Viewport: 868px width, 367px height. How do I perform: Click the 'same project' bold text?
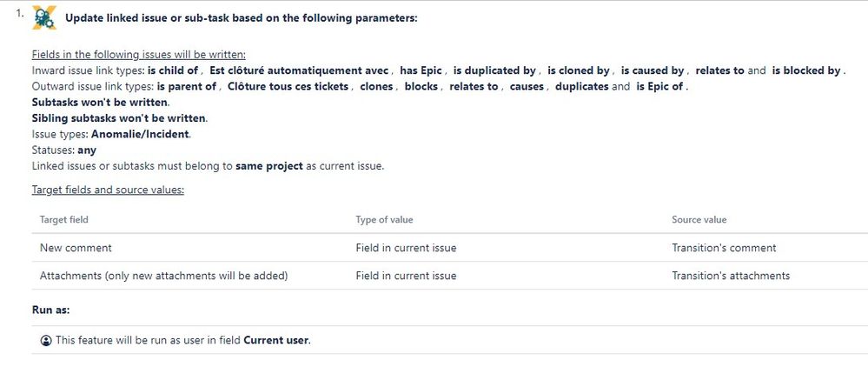click(x=269, y=166)
